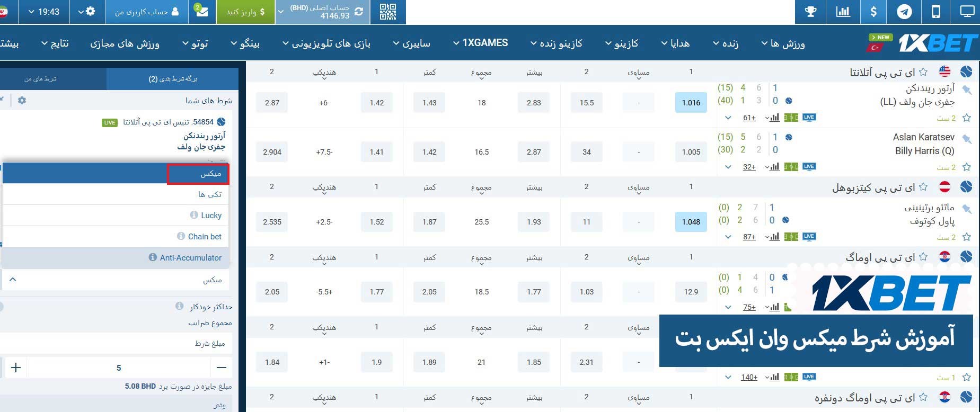Viewport: 980px width, 412px height.
Task: Click the 1XBET logo in header
Action: pyautogui.click(x=937, y=43)
